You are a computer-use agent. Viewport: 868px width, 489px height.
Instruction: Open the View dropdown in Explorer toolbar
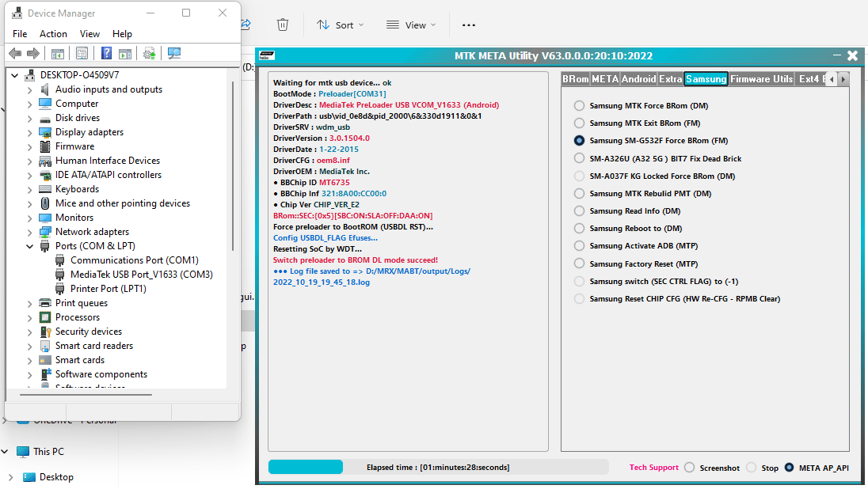409,25
